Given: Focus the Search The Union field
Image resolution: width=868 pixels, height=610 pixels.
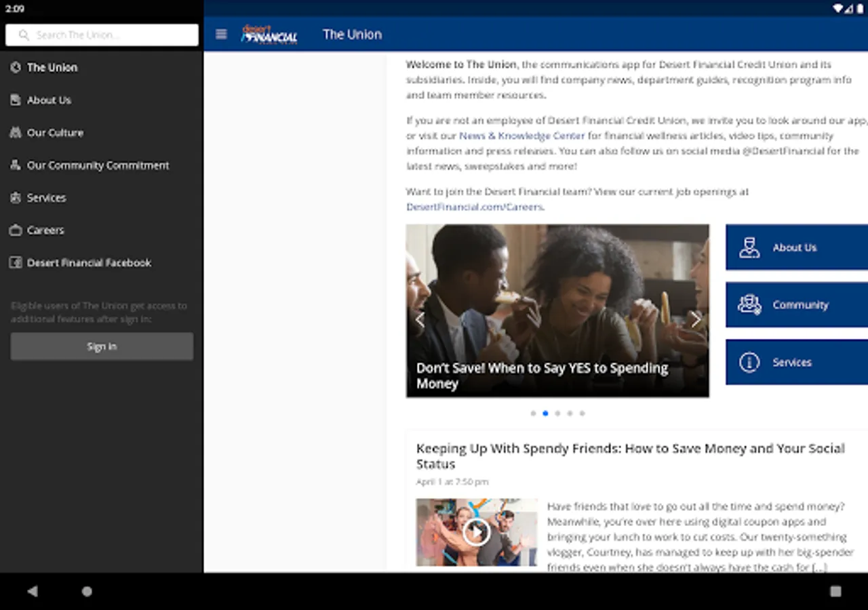Looking at the screenshot, I should (102, 35).
